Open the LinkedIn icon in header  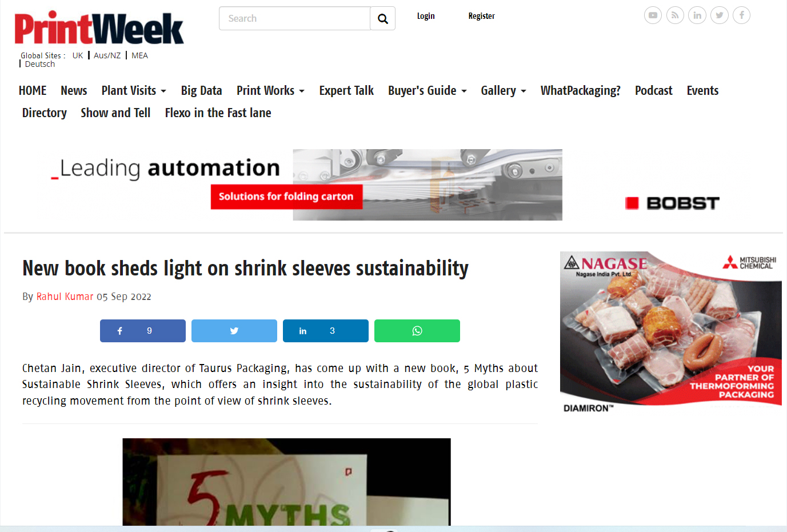point(697,15)
